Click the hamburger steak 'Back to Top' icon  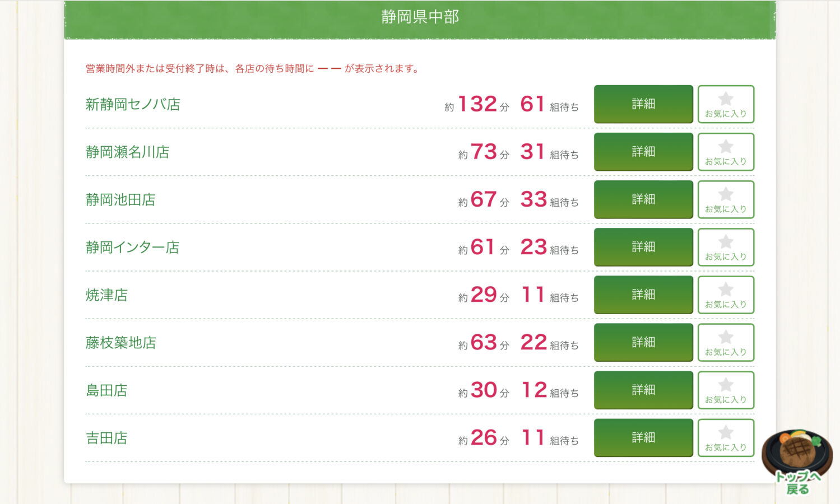797,461
